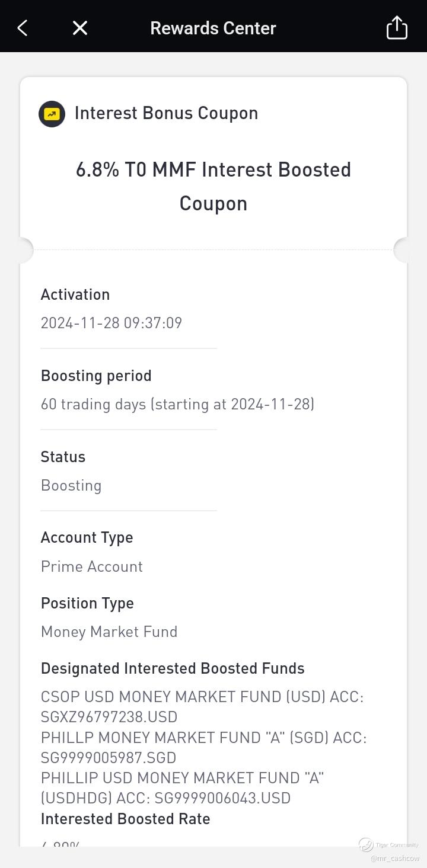Click the Rewards Center title
This screenshot has width=427, height=868.
coord(213,28)
